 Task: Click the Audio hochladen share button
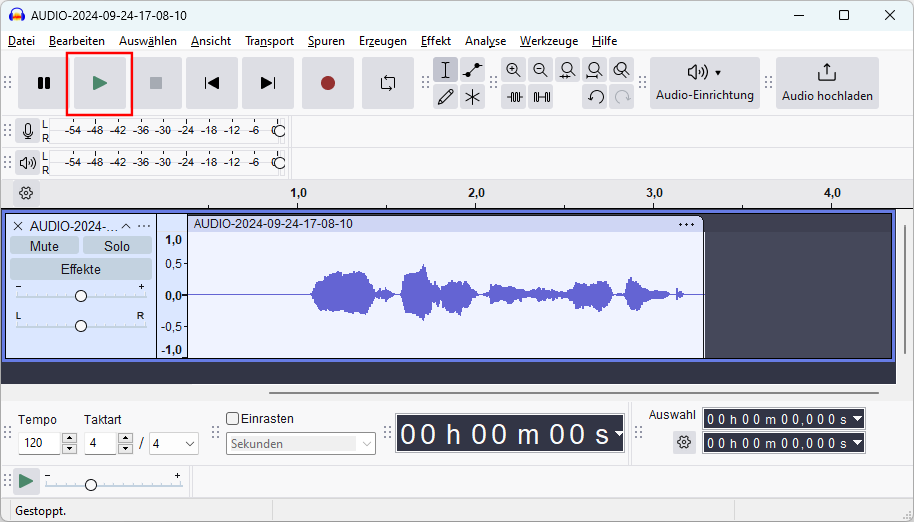click(827, 83)
